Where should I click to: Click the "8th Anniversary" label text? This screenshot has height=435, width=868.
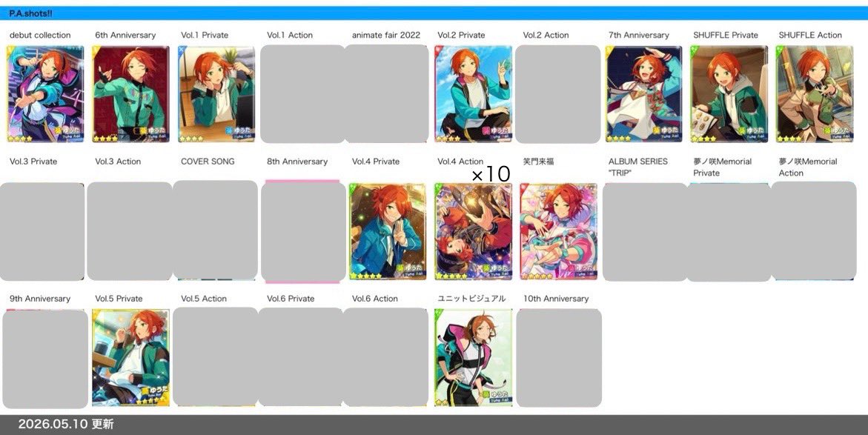[297, 162]
